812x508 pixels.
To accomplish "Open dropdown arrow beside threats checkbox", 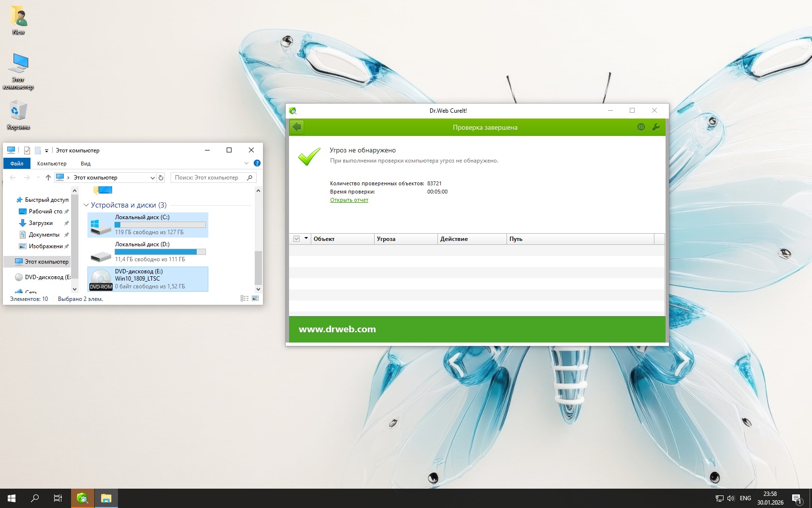I will click(306, 239).
